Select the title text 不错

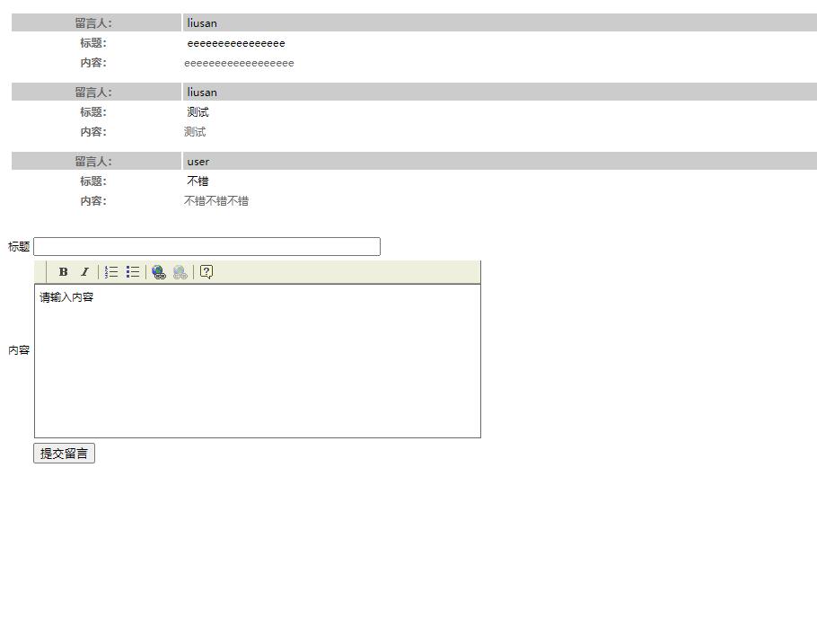coord(198,181)
